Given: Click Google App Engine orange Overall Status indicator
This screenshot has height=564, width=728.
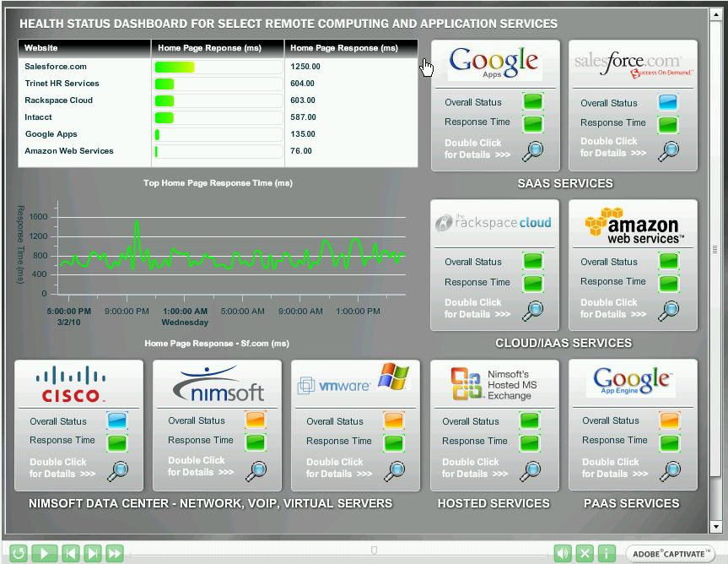Looking at the screenshot, I should pos(670,420).
